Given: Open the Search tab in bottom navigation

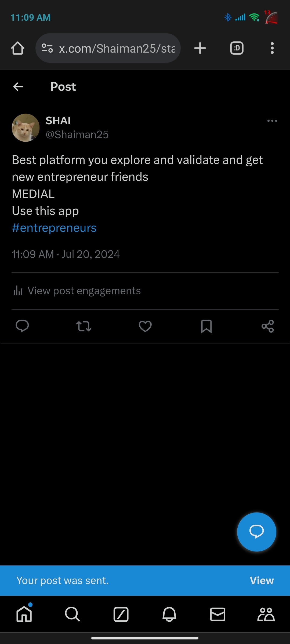Looking at the screenshot, I should tap(73, 614).
